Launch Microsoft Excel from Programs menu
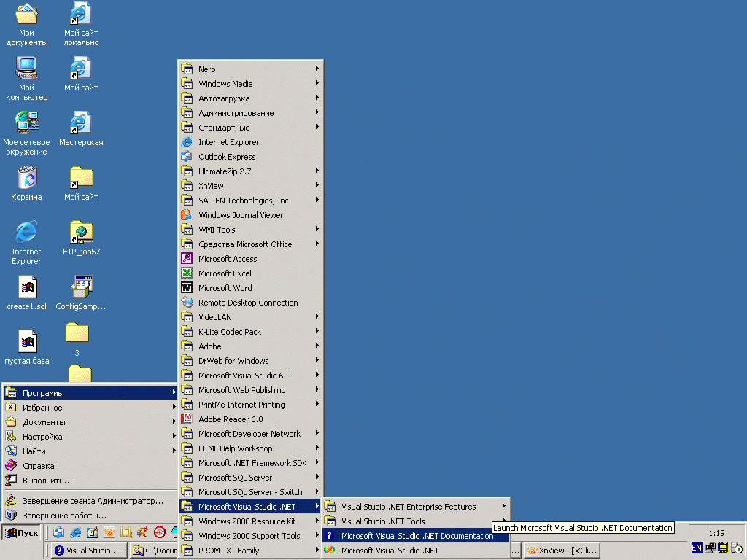This screenshot has width=747, height=560. click(x=251, y=273)
